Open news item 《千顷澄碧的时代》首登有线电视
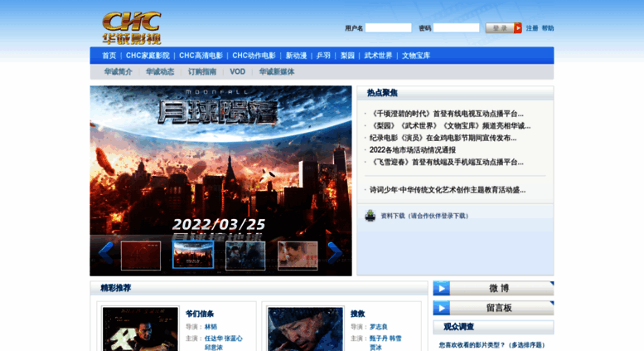This screenshot has height=351, width=644. pyautogui.click(x=447, y=114)
